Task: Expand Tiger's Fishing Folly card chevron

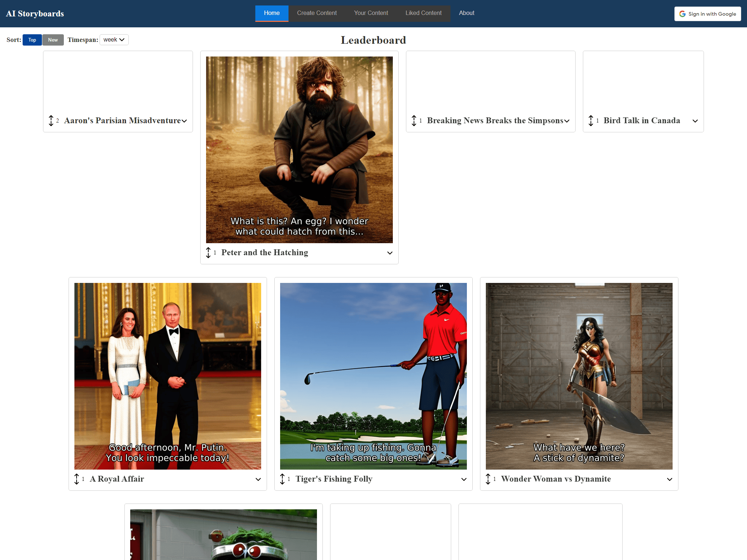Action: pyautogui.click(x=464, y=479)
